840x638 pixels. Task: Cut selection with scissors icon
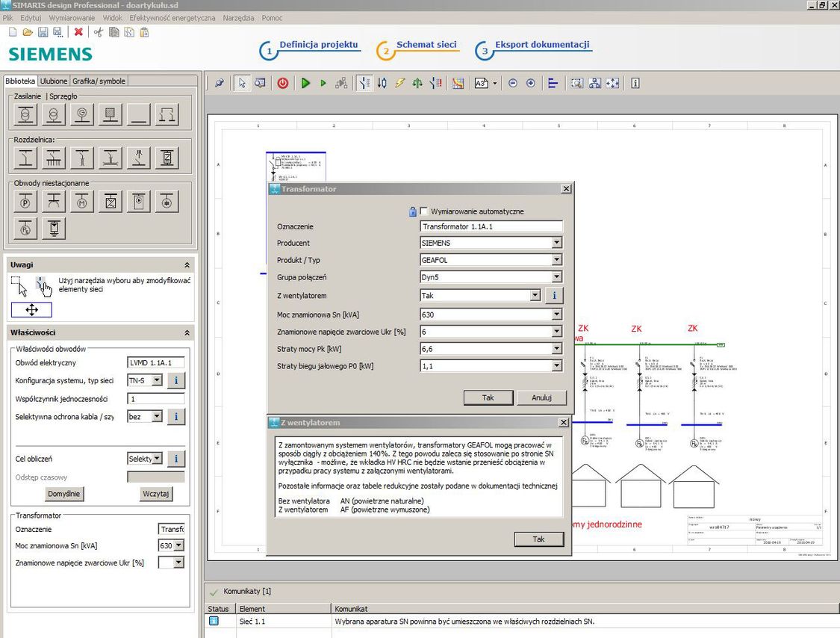click(x=98, y=33)
